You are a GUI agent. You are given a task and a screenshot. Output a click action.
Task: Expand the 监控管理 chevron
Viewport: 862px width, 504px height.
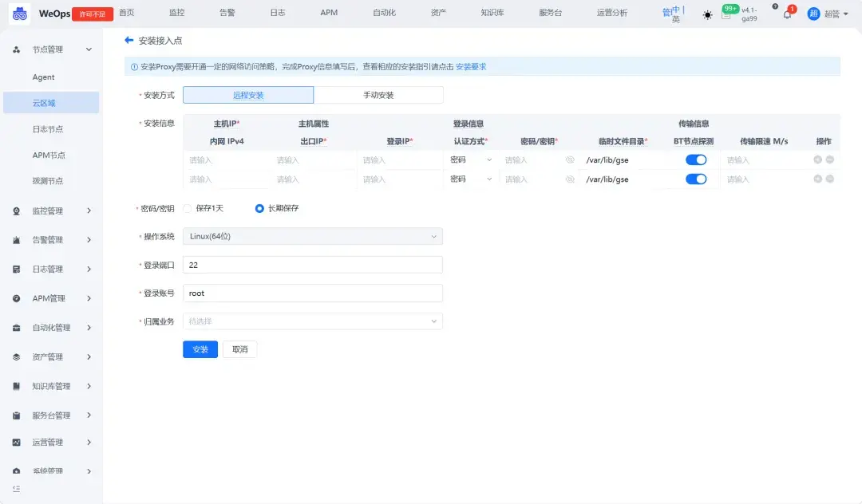(x=89, y=211)
